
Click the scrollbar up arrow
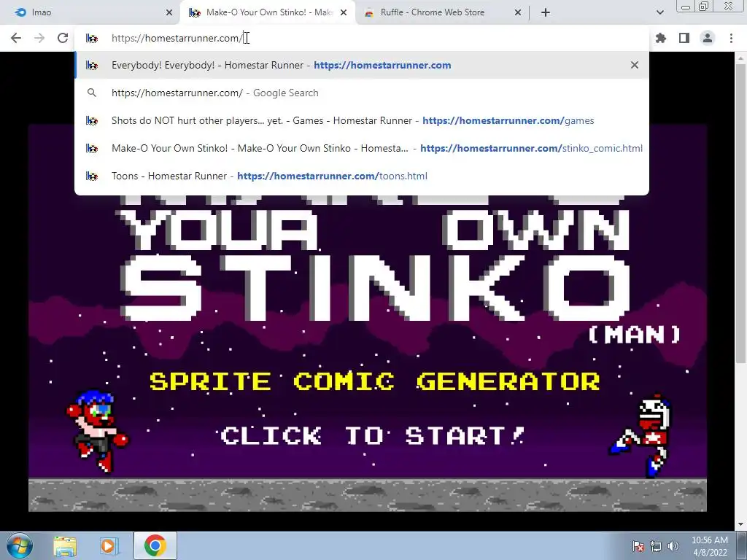(741, 58)
